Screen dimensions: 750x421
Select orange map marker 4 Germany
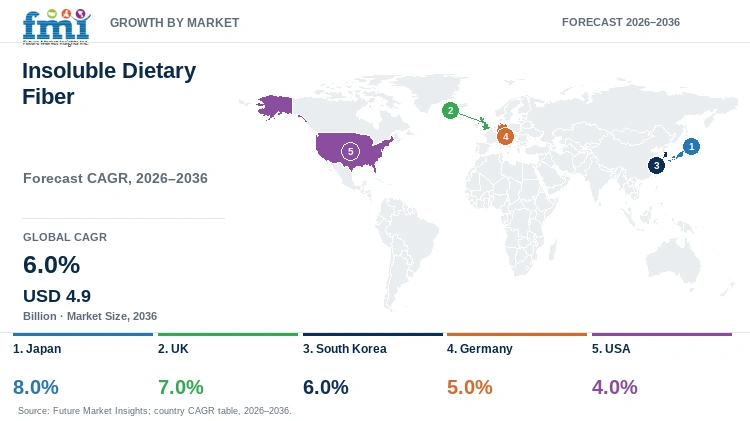click(x=505, y=136)
